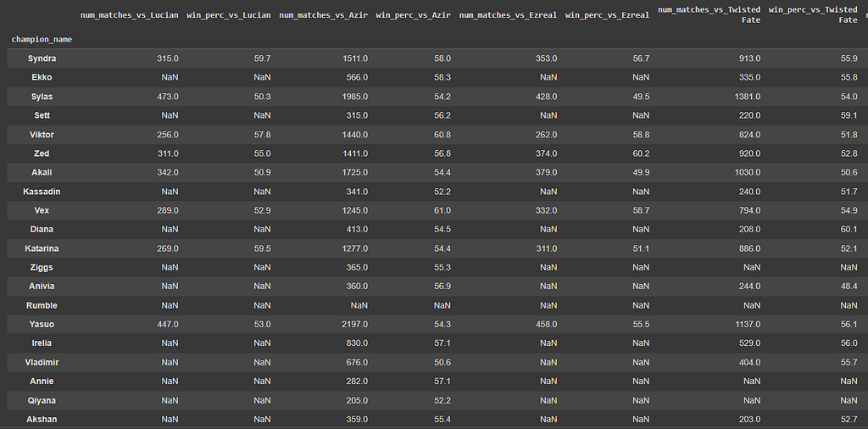Click Sett's Twisted Fate win percent 59.1
Image resolution: width=868 pixels, height=429 pixels.
click(x=849, y=115)
